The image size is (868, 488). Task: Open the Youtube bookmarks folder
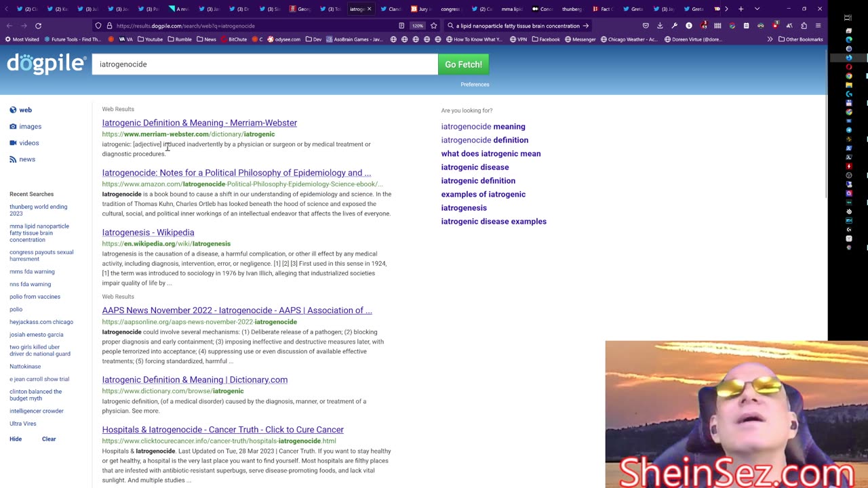(150, 39)
